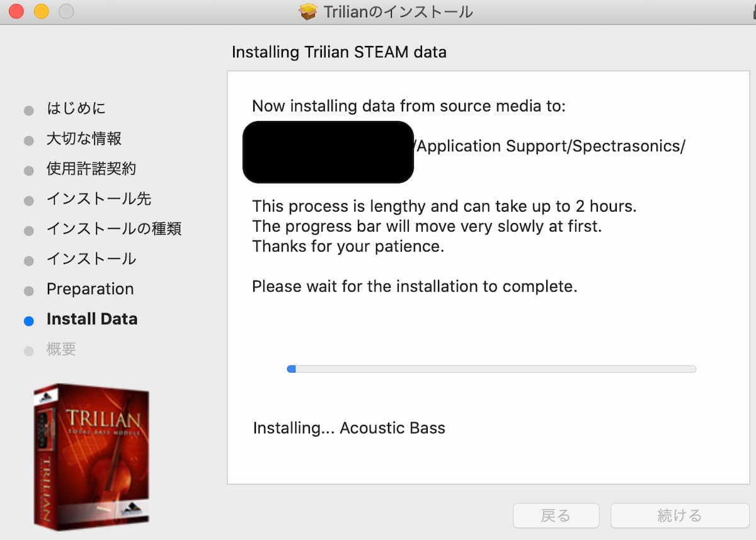Click the 続ける continue button
756x540 pixels.
coord(680,516)
